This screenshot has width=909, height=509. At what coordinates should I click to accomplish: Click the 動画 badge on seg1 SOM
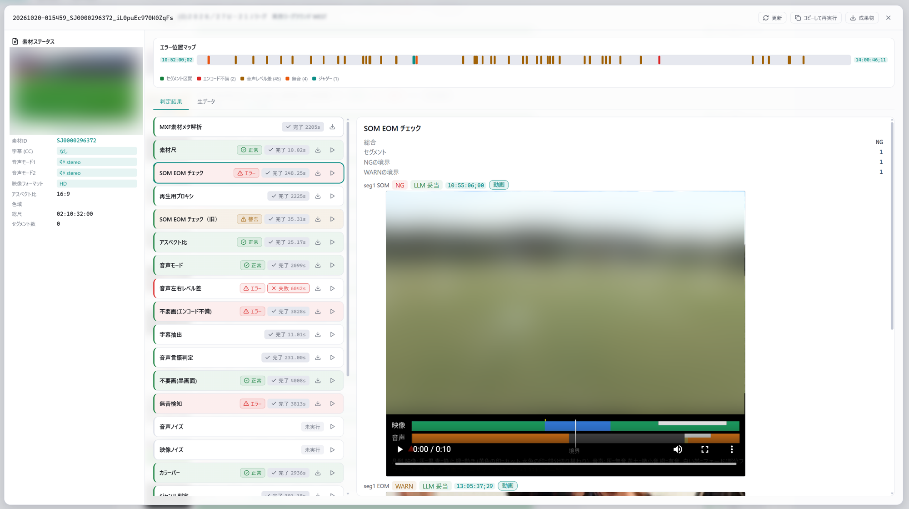pyautogui.click(x=499, y=185)
